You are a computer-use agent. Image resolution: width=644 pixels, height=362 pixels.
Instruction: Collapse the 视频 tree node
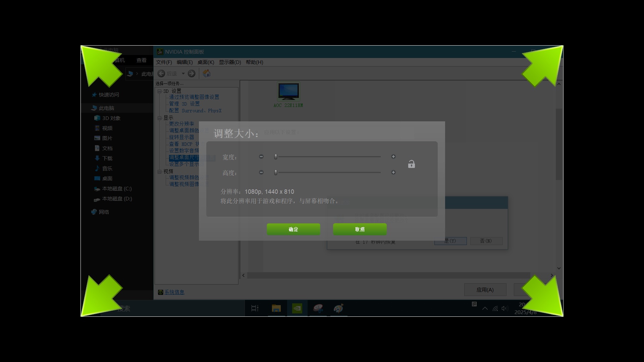[x=160, y=172]
